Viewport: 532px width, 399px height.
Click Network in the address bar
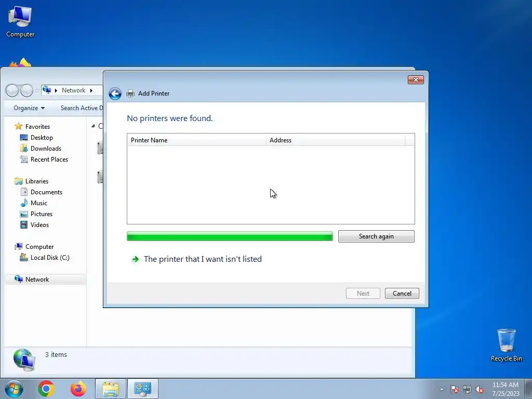[73, 90]
